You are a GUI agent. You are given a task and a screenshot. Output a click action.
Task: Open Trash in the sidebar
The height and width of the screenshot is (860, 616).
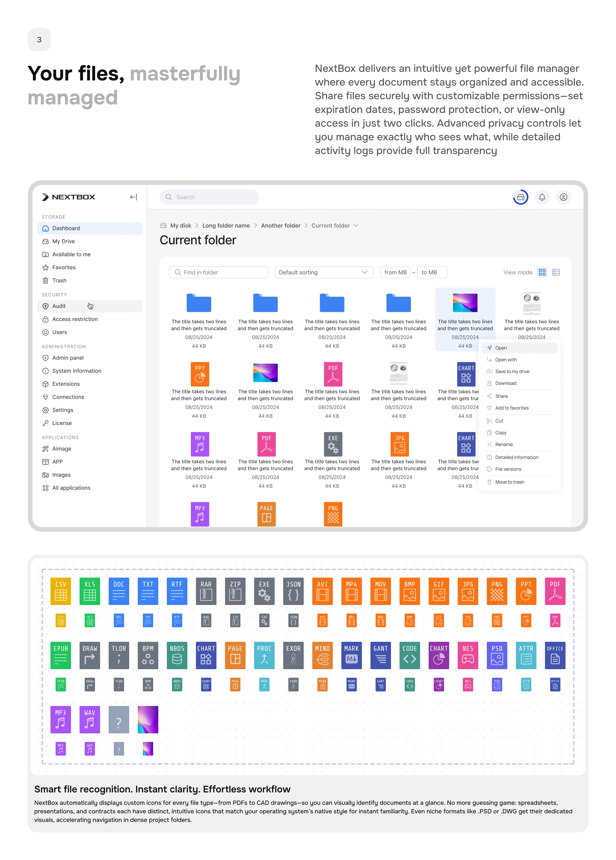pos(59,281)
